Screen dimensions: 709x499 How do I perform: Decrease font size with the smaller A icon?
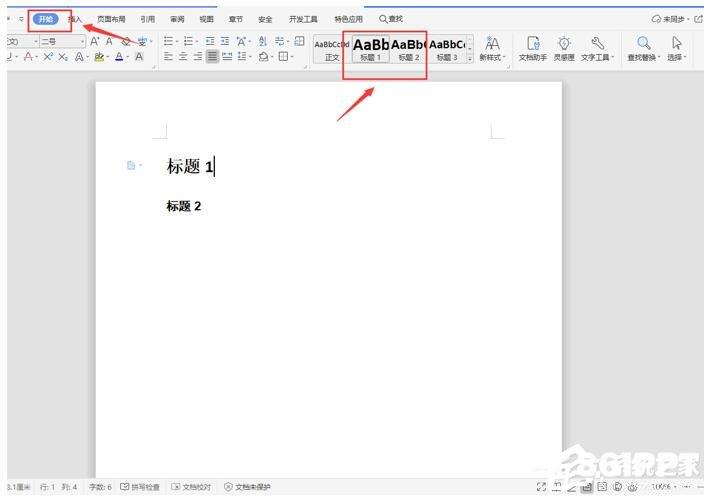click(x=109, y=42)
